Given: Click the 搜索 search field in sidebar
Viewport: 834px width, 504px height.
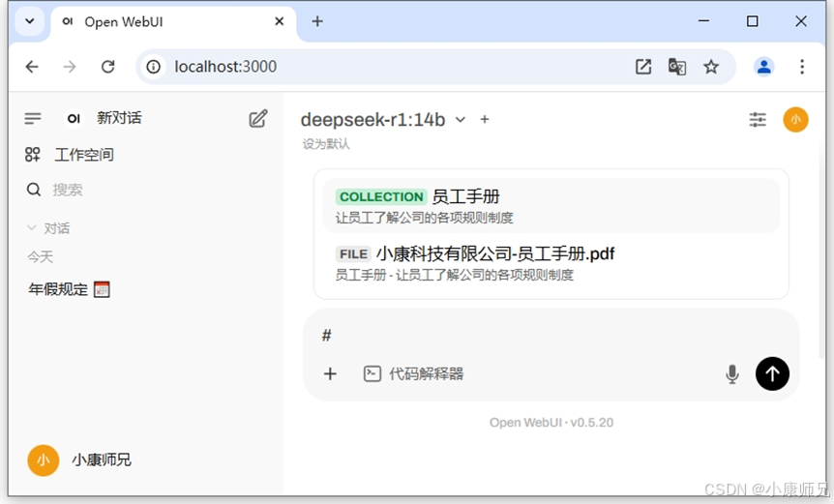Looking at the screenshot, I should pos(68,190).
